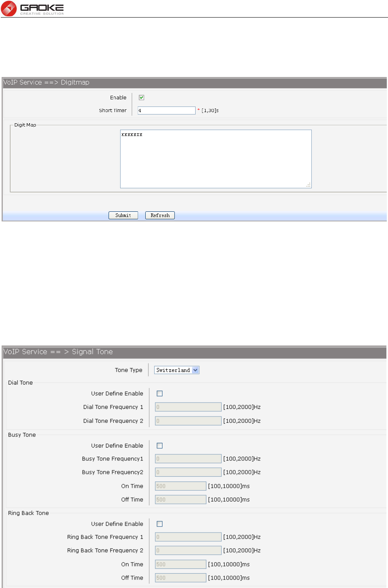Screen dimensions: 388x588
Task: Click the Busy Tone Off Time field
Action: [x=180, y=499]
